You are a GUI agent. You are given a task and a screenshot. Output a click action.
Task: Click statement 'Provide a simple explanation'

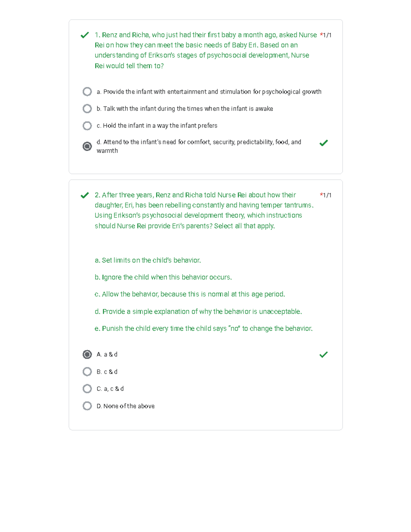click(198, 311)
